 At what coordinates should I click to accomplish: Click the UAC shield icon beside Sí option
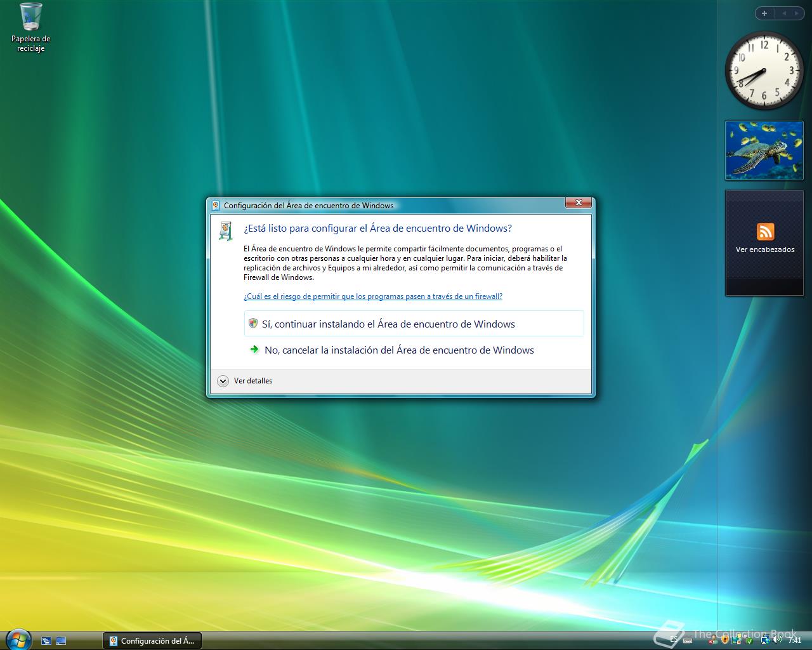[253, 324]
